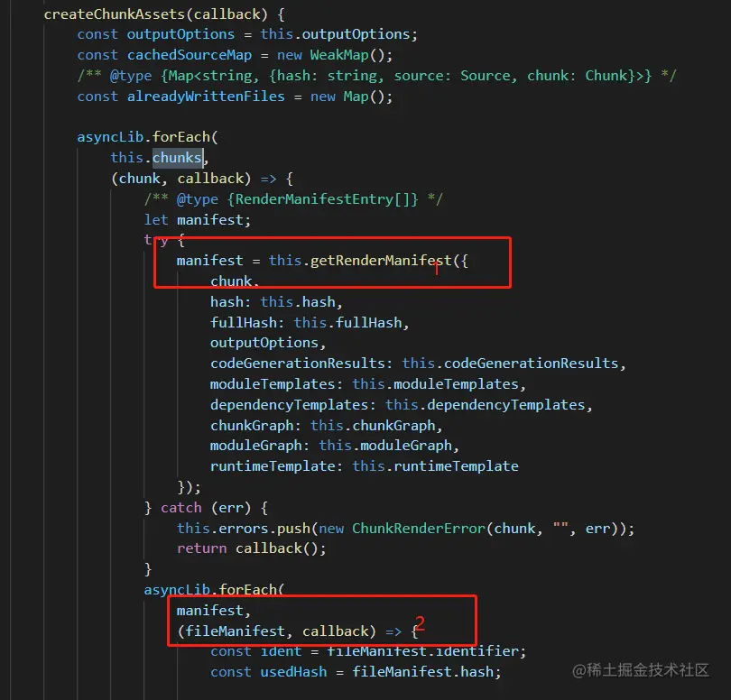Click the usedHash constant name
731x700 pixels.
click(293, 672)
